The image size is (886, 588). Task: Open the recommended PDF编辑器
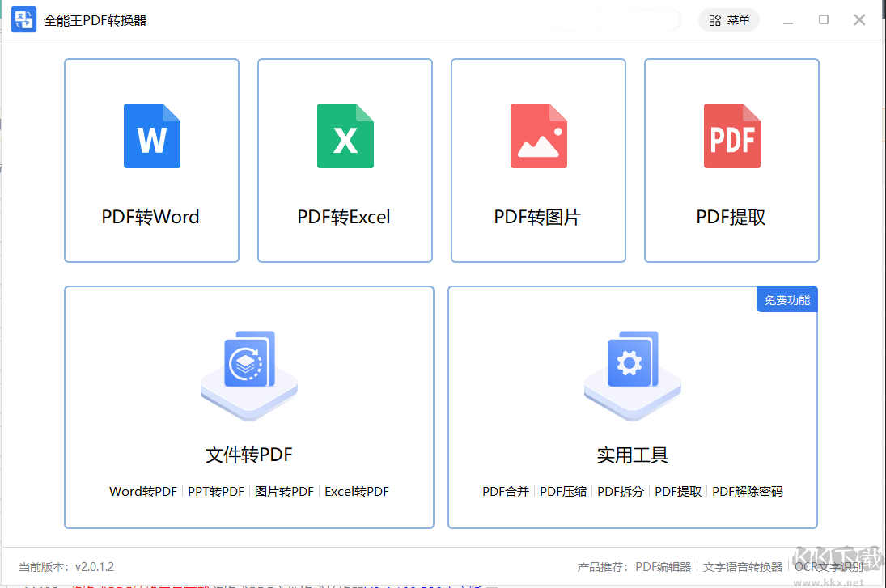665,566
